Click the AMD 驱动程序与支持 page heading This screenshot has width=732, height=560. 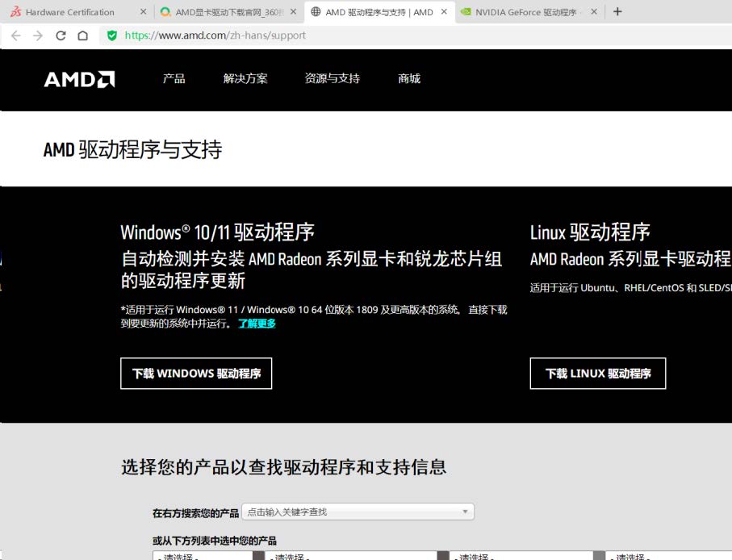(132, 150)
